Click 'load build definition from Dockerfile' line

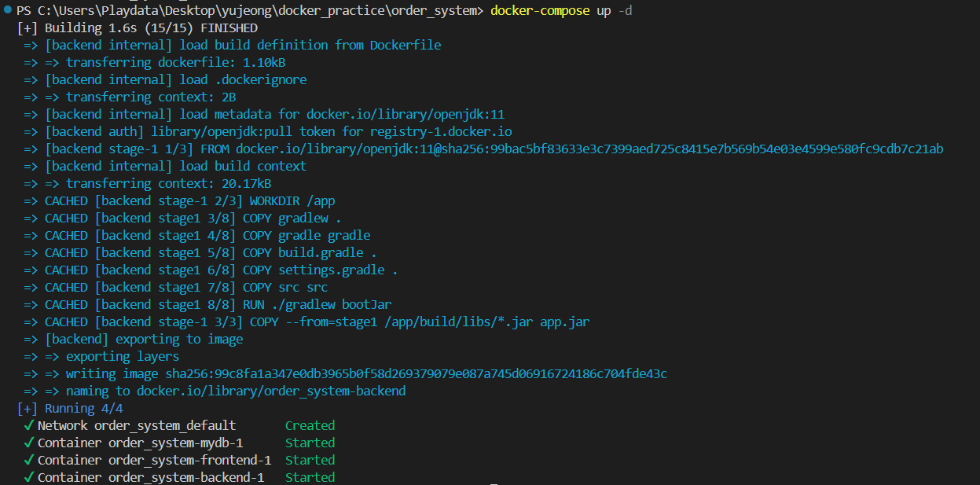[x=232, y=46]
